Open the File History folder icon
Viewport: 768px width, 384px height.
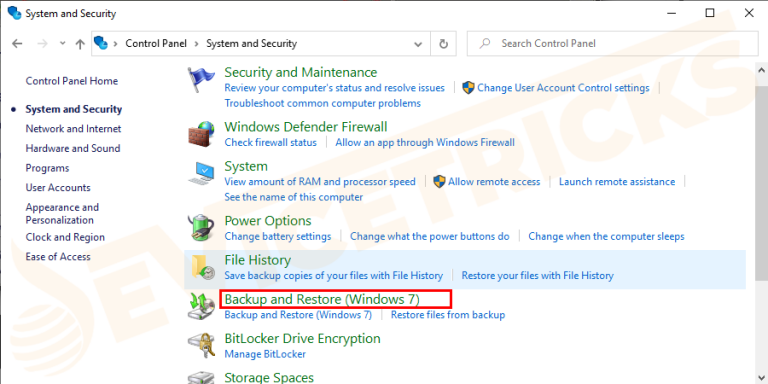[x=202, y=267]
